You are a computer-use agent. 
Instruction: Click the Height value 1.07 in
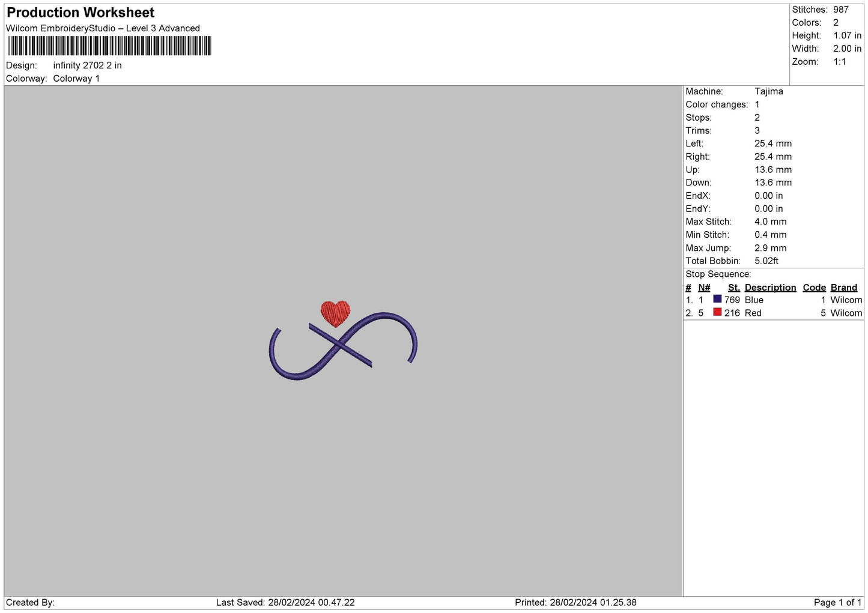[847, 36]
